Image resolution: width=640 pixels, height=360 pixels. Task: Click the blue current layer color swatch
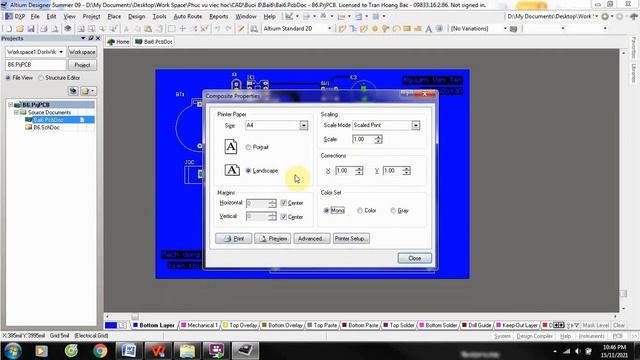(x=111, y=325)
